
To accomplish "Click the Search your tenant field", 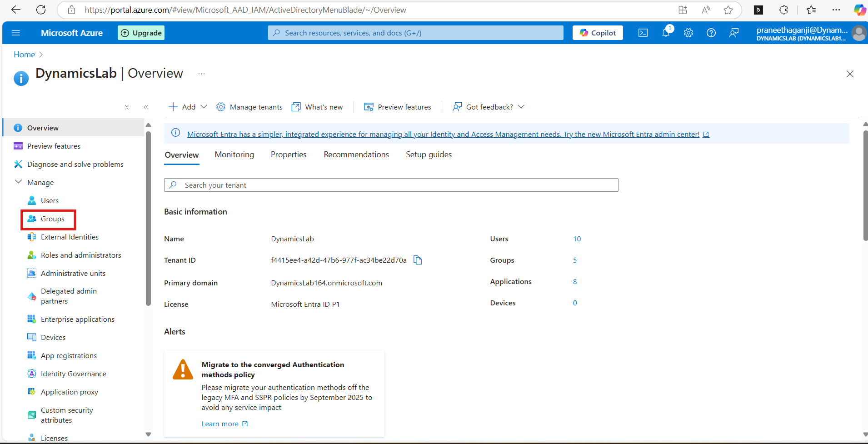I will pos(391,185).
